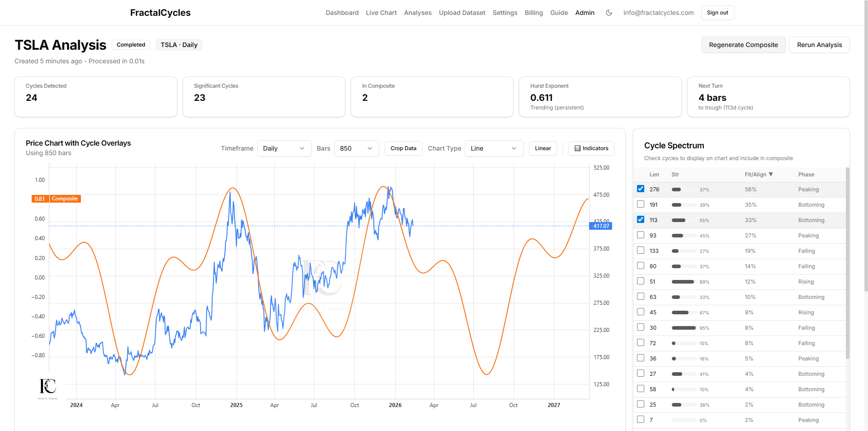The height and width of the screenshot is (431, 868).
Task: Select the 63-length cycle checkbox
Action: (x=641, y=297)
